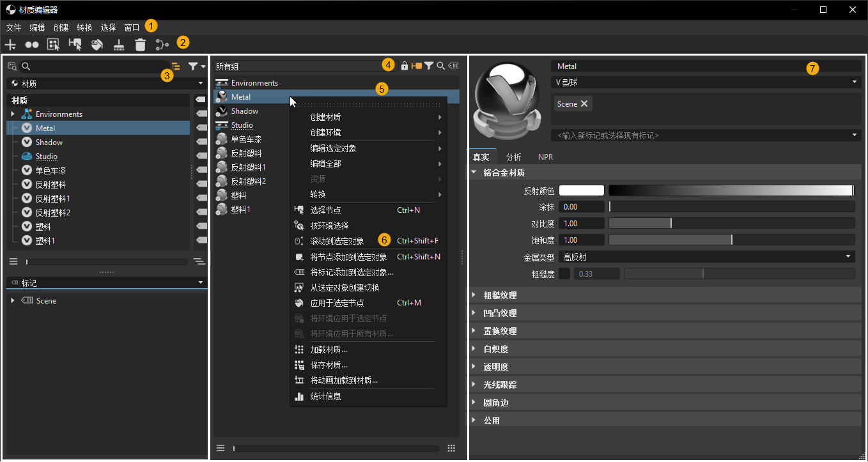This screenshot has height=462, width=868.
Task: Open the 文件 menu
Action: pyautogui.click(x=13, y=27)
